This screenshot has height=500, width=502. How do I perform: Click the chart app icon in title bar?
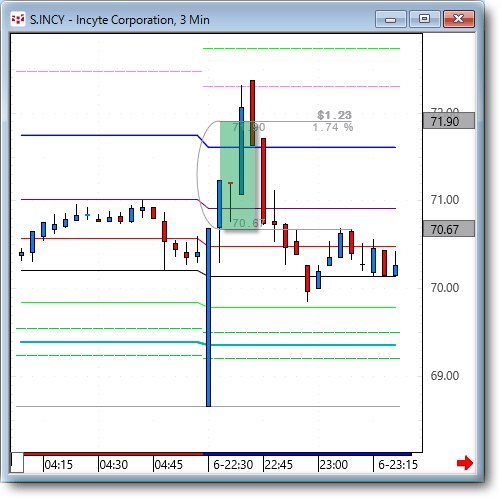click(18, 19)
